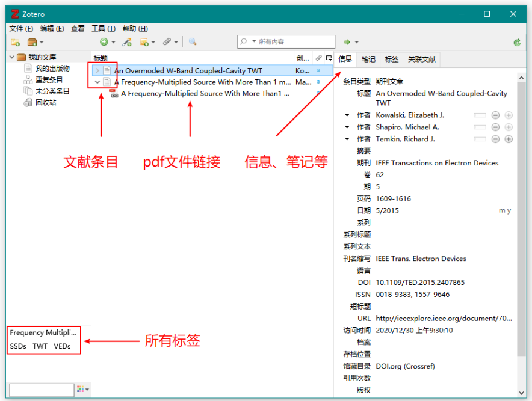Switch to the 标签 tab
This screenshot has width=532, height=401.
tap(392, 60)
